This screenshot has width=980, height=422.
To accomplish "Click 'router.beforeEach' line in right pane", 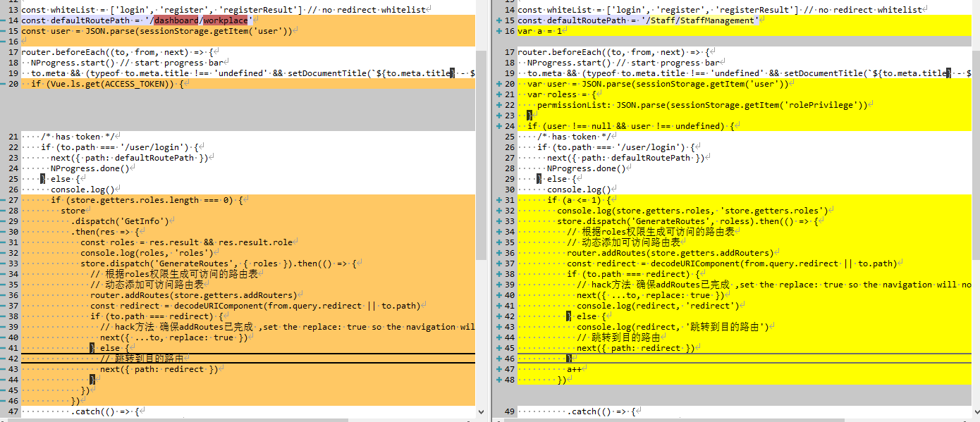I will click(613, 52).
